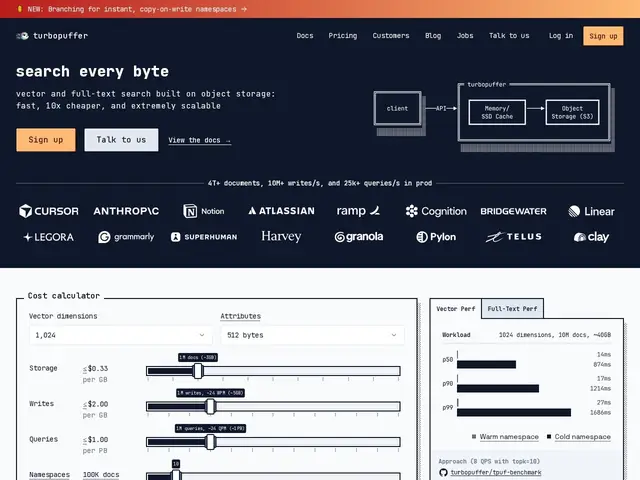Open Talk to us in the navbar

[509, 36]
